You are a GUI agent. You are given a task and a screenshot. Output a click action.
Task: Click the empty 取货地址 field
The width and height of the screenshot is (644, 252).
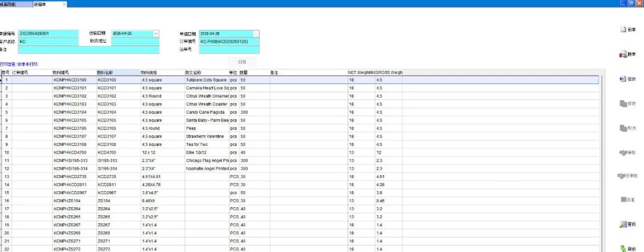[135, 42]
